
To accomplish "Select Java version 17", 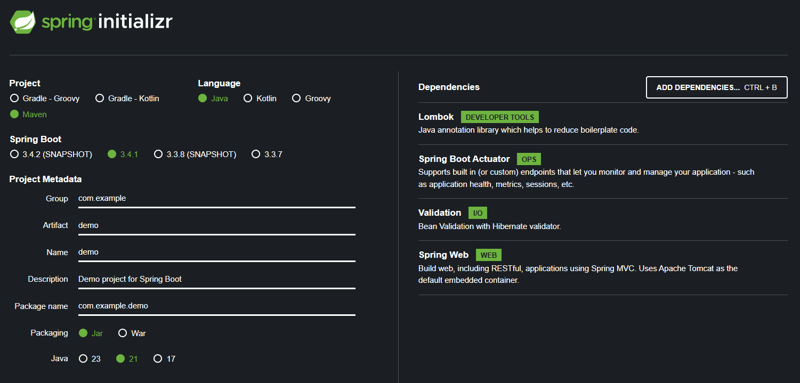I will click(165, 359).
